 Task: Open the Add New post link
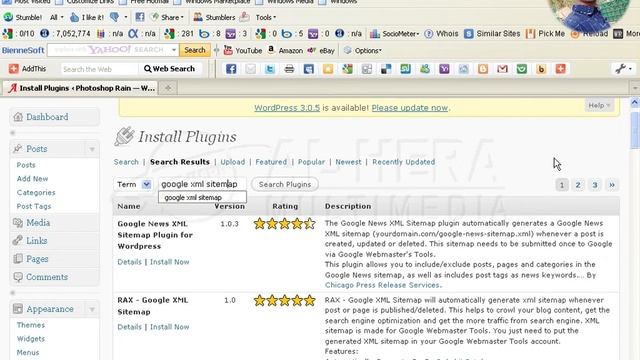click(x=32, y=179)
